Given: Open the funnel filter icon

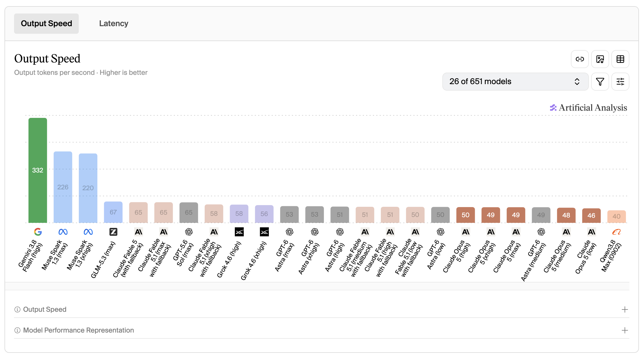Looking at the screenshot, I should click(x=600, y=82).
